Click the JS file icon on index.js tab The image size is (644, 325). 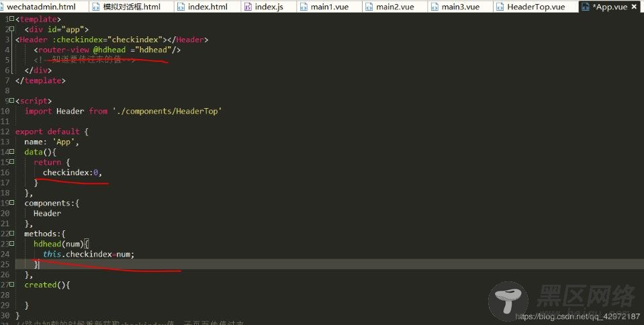[248, 7]
